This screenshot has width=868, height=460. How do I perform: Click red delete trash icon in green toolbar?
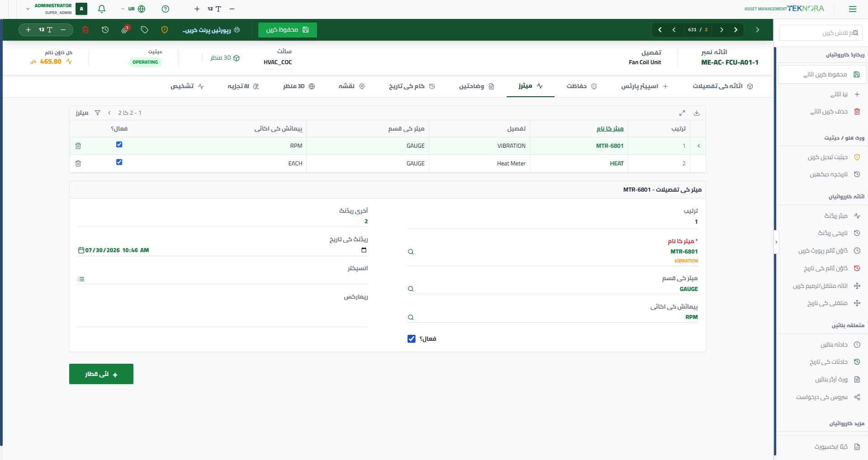click(85, 30)
